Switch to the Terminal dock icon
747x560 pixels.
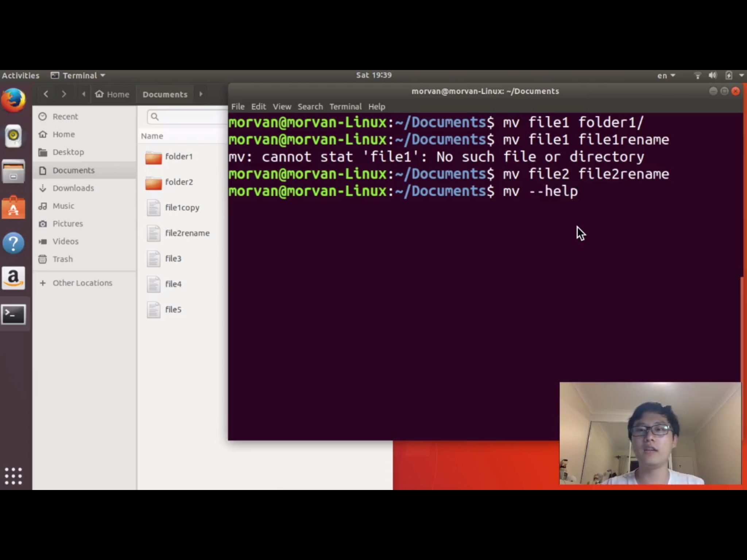click(x=14, y=314)
